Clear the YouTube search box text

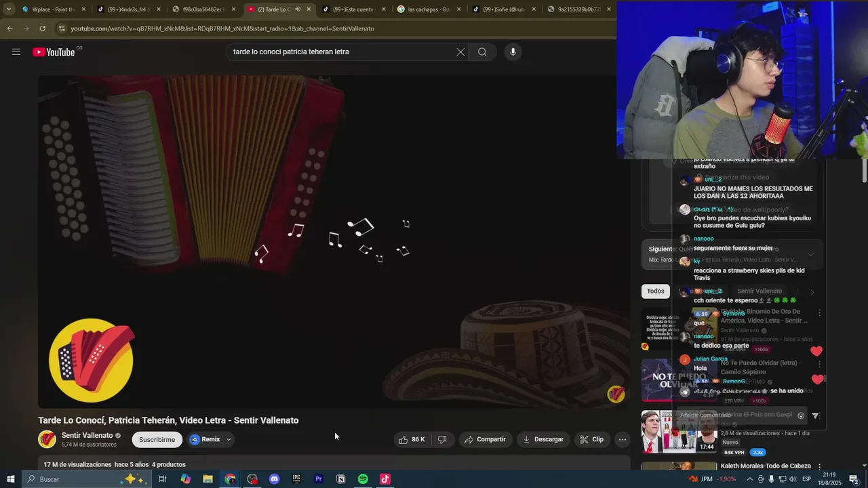460,52
